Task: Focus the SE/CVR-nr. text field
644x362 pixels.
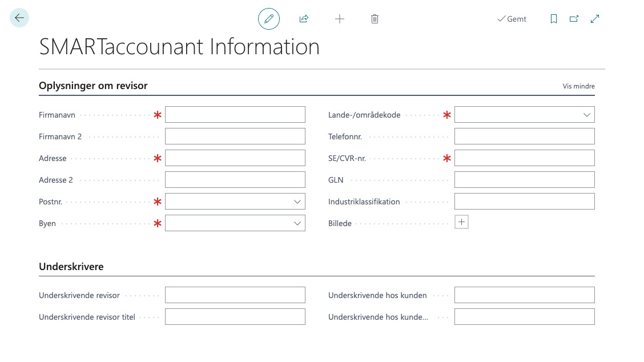Action: click(524, 158)
